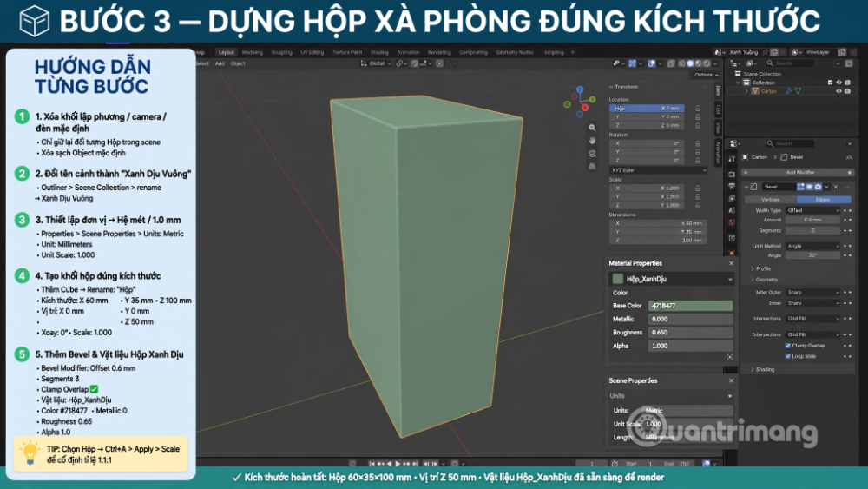Uncheck the Clamp Overlap checkbox
Image resolution: width=868 pixels, height=489 pixels.
pyautogui.click(x=788, y=346)
